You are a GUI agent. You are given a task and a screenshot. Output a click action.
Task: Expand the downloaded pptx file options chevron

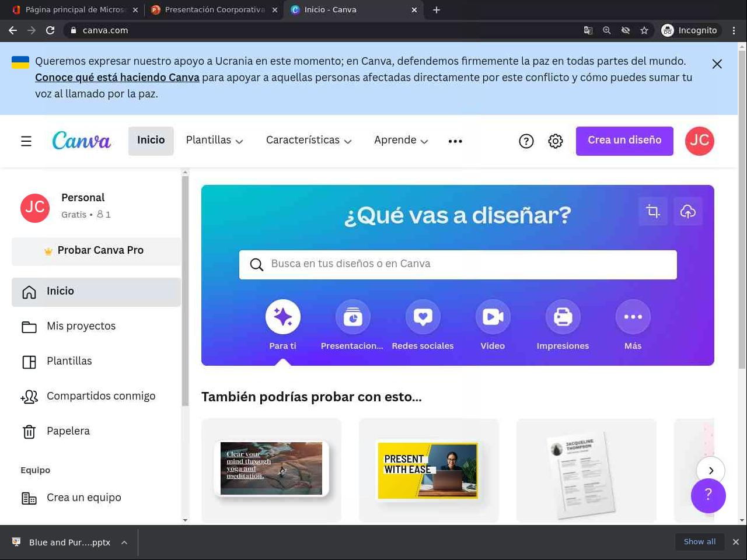(124, 542)
